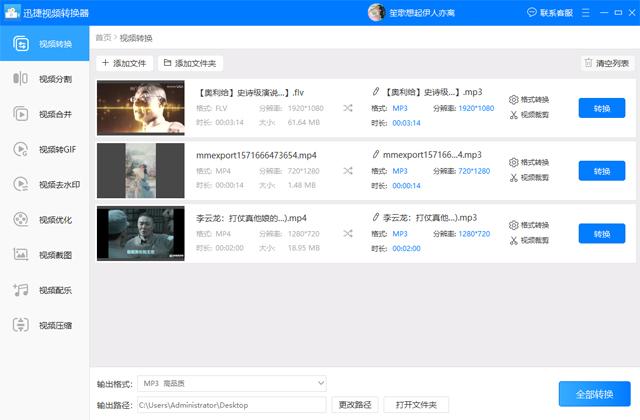Open the hamburger menu in title bar
The image size is (640, 420).
tap(586, 13)
